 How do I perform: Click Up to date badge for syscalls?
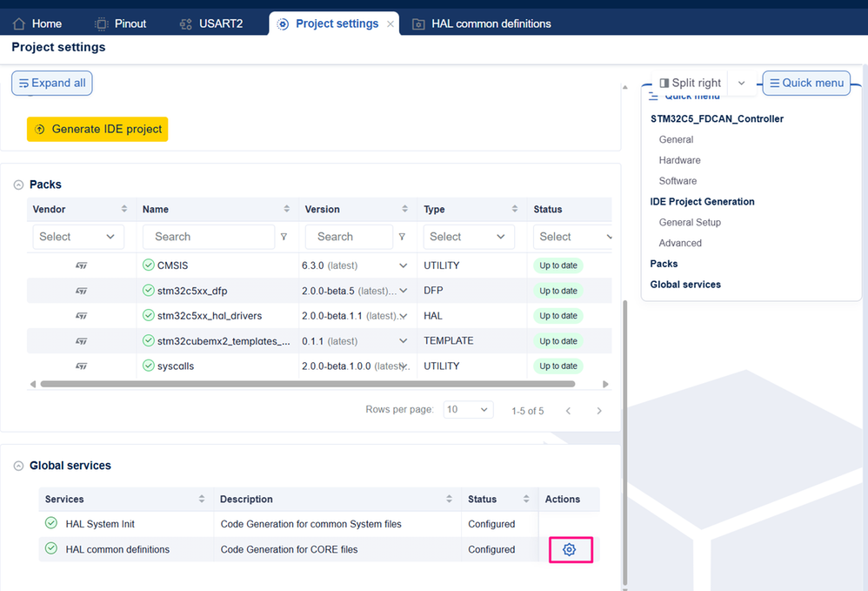(x=558, y=366)
